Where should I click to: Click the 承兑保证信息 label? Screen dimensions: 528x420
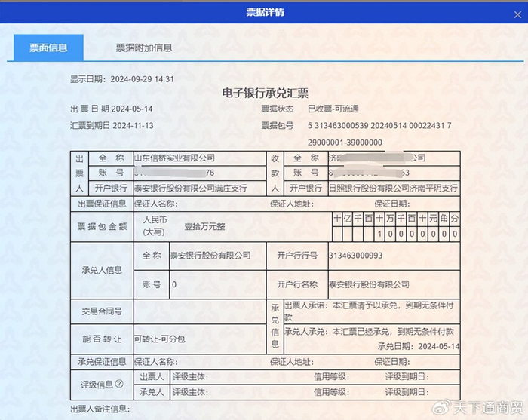pos(102,362)
